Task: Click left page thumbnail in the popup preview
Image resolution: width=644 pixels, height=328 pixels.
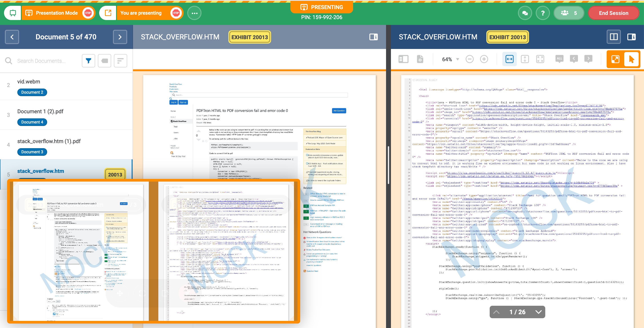Action: click(81, 252)
